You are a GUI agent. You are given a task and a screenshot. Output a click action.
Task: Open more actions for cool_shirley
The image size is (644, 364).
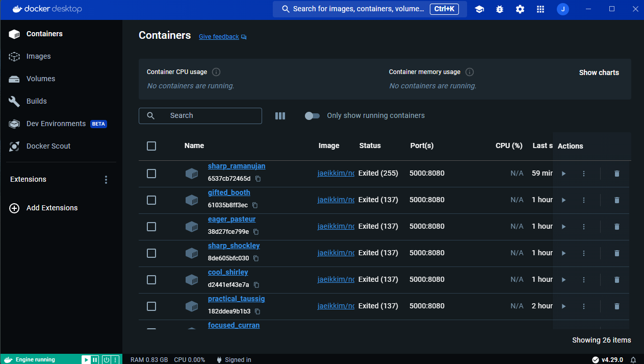pyautogui.click(x=584, y=280)
